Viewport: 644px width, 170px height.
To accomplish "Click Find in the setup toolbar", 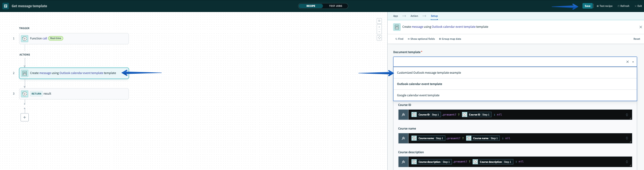I will pyautogui.click(x=399, y=39).
